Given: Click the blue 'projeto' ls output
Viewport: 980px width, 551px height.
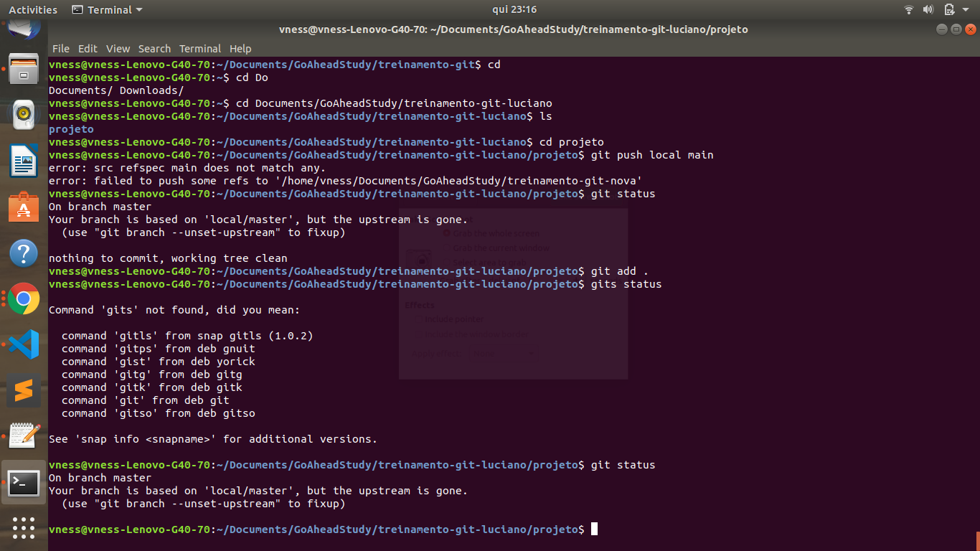Looking at the screenshot, I should [x=71, y=129].
